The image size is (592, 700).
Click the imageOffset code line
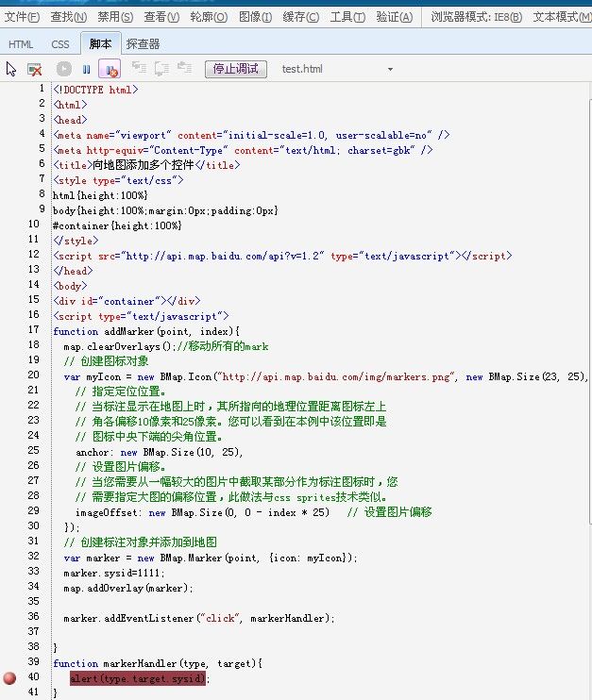[x=253, y=512]
